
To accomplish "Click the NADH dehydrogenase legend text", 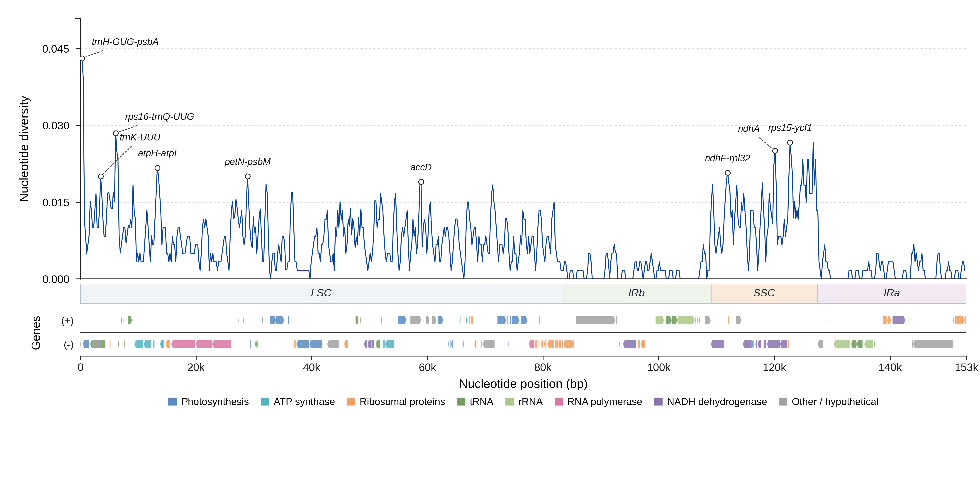I will 717,402.
